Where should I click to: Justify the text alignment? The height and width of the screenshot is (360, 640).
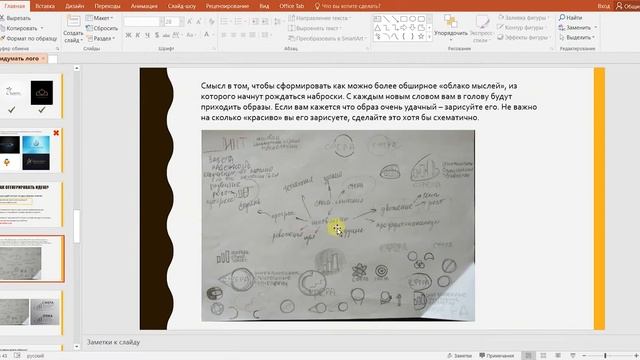253,35
